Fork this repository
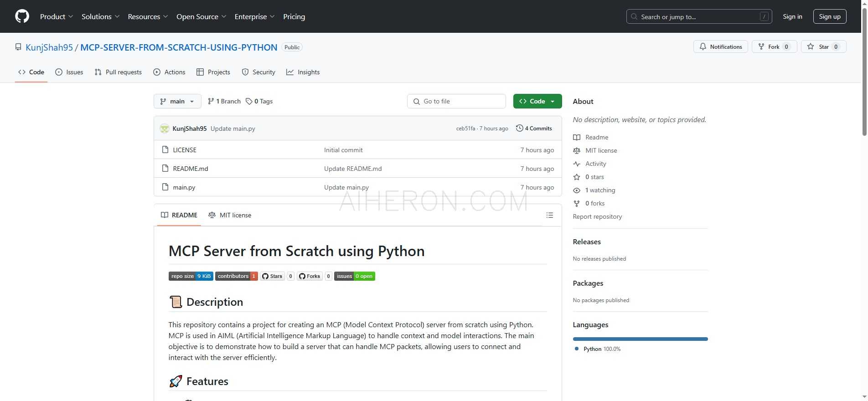 [774, 46]
